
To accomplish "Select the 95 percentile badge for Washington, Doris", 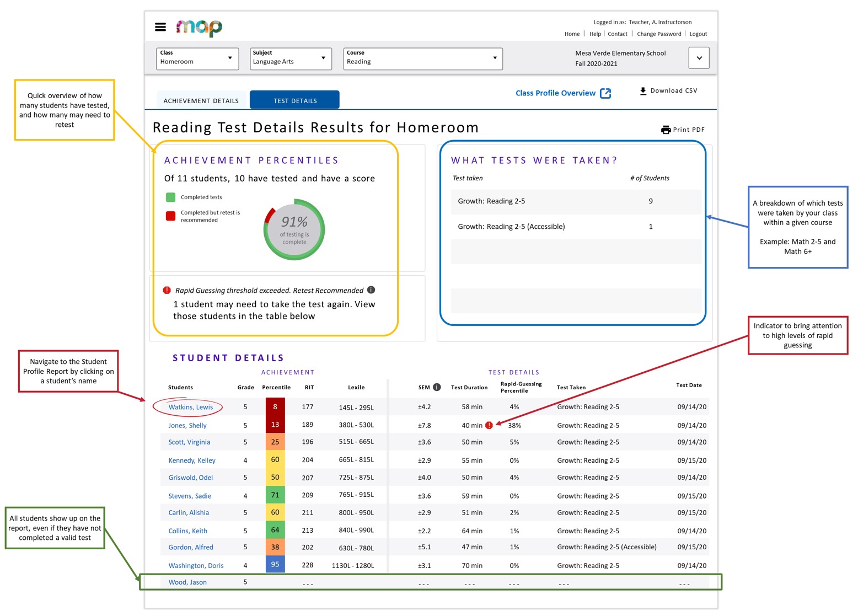I will point(275,564).
